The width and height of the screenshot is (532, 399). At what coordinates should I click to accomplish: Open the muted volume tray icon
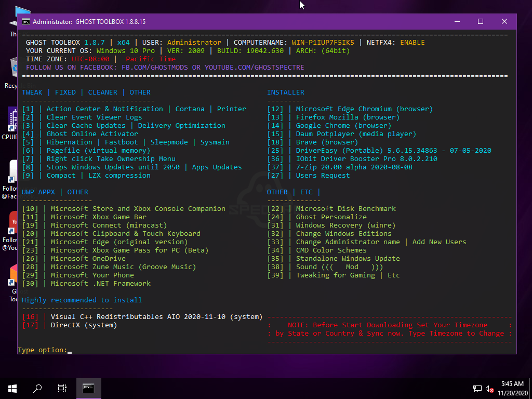click(x=489, y=389)
